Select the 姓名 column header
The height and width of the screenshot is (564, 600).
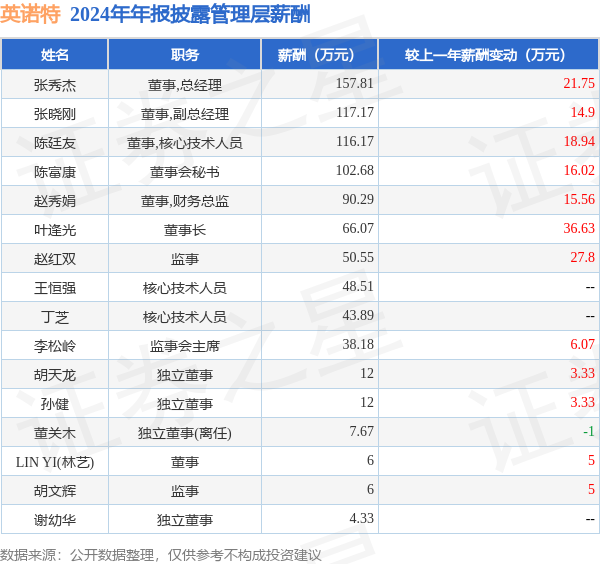point(55,55)
